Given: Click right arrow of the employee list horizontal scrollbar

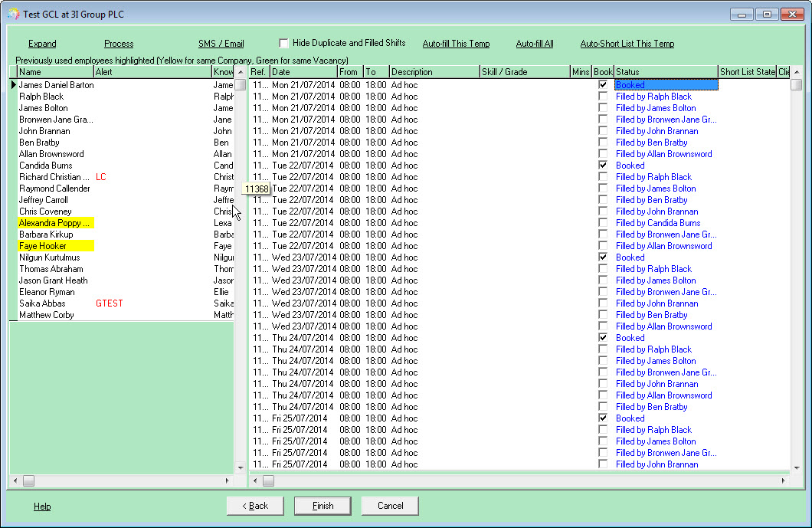Looking at the screenshot, I should pyautogui.click(x=228, y=480).
